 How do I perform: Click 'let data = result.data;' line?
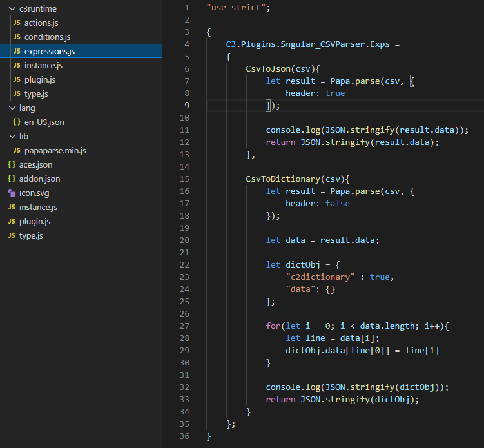[323, 240]
